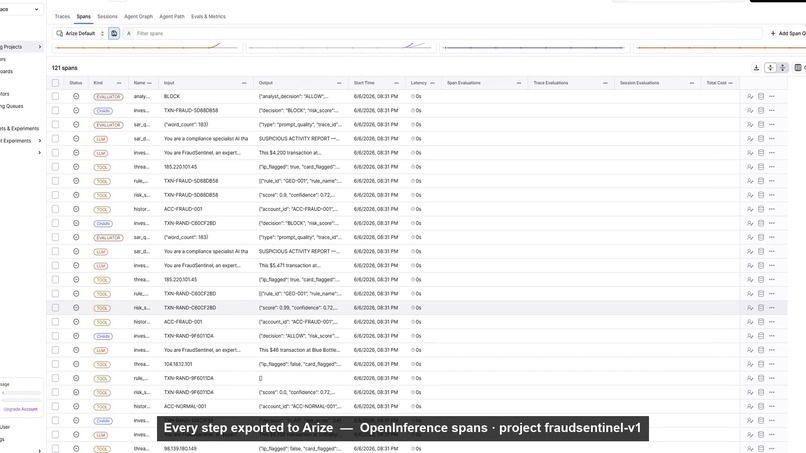Screen dimensions: 806x453
Task: Open the row with output This $4,200 transaction
Action: [417, 153]
